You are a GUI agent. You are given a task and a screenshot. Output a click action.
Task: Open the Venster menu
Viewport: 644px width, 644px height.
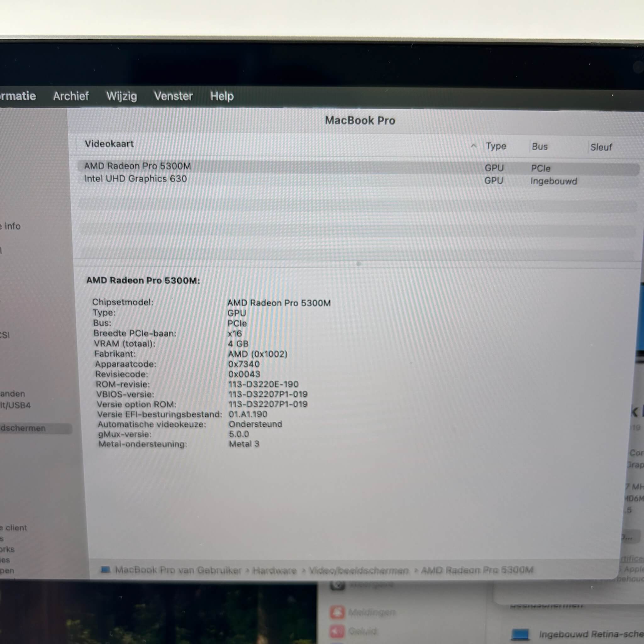[x=173, y=96]
